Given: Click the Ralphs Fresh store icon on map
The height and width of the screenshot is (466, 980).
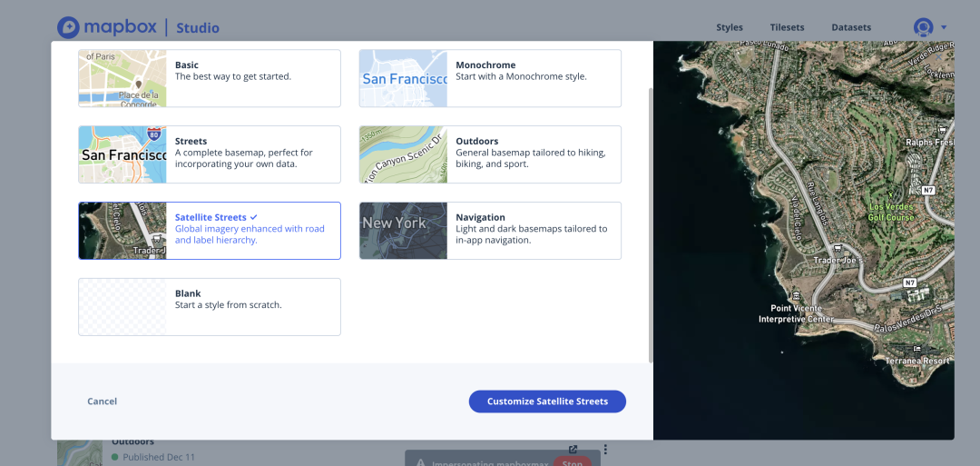Looking at the screenshot, I should tap(941, 130).
